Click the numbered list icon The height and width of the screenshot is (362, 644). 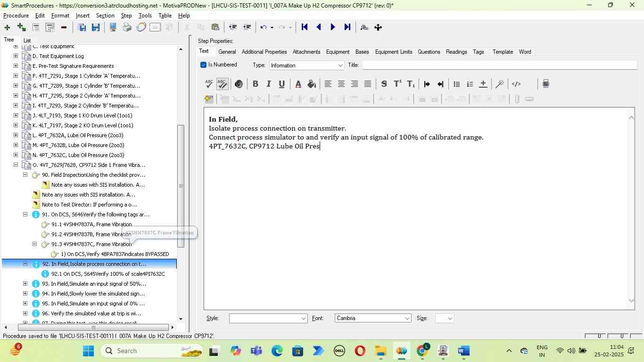tap(470, 84)
